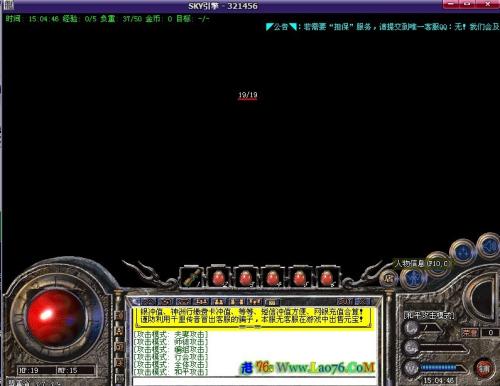Use the red potion in quick slot 2
The height and width of the screenshot is (386, 500).
click(x=219, y=277)
